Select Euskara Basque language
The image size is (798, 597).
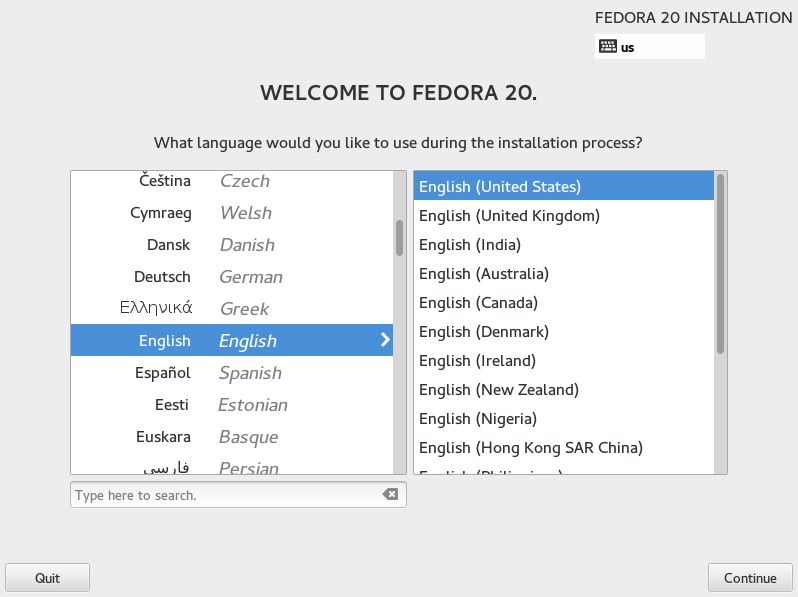point(232,437)
